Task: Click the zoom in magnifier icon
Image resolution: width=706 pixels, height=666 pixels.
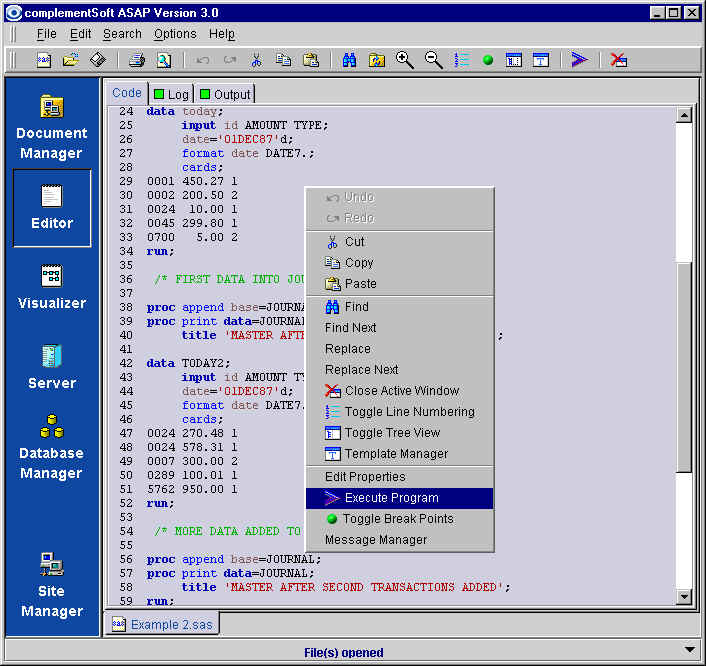Action: point(404,60)
